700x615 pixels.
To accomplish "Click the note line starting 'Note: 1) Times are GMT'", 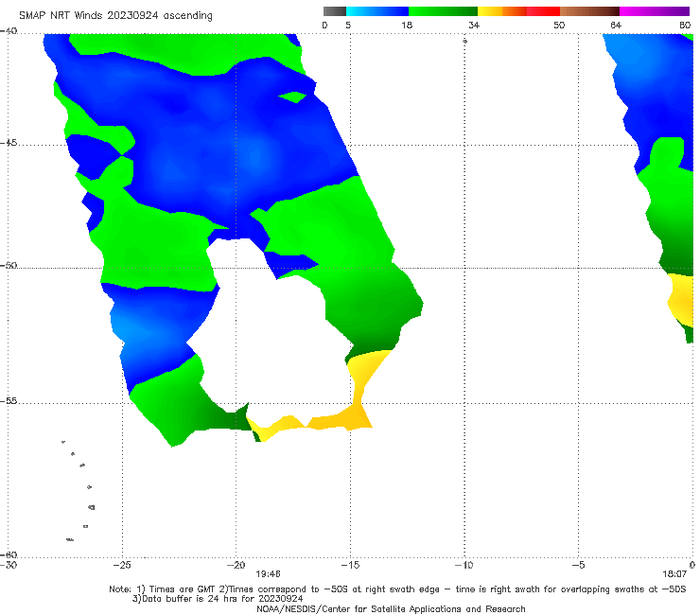I will (x=397, y=589).
